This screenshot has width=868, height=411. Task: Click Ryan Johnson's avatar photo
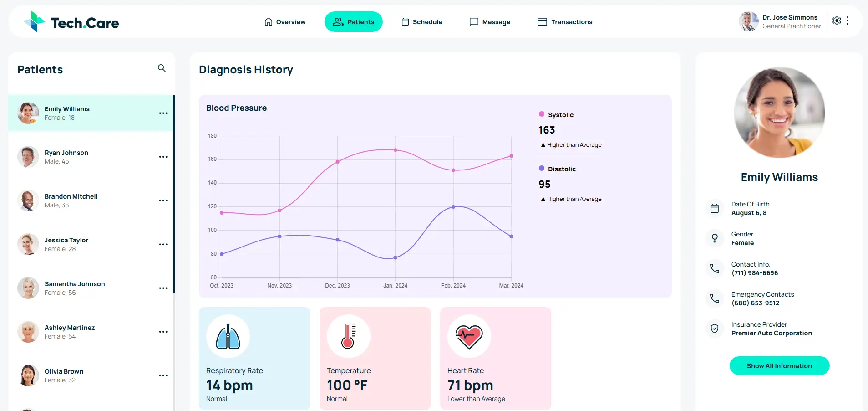28,157
